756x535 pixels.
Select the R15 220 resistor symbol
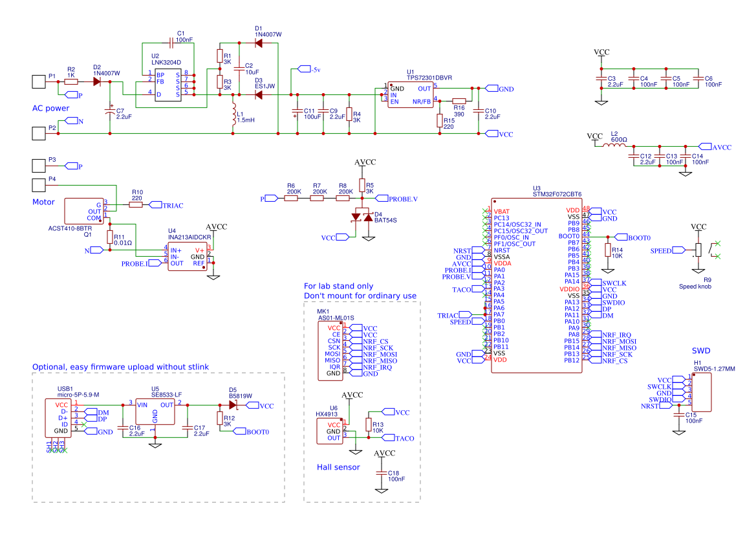pyautogui.click(x=440, y=120)
